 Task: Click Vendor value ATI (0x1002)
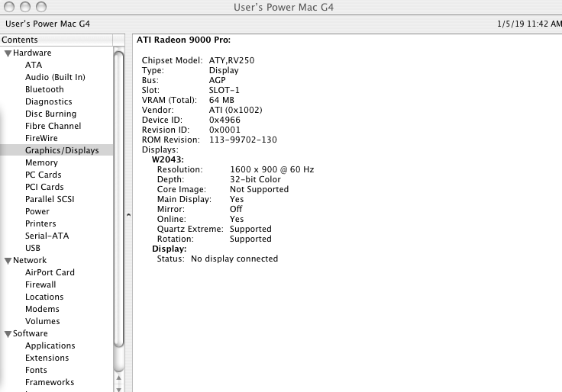click(235, 110)
